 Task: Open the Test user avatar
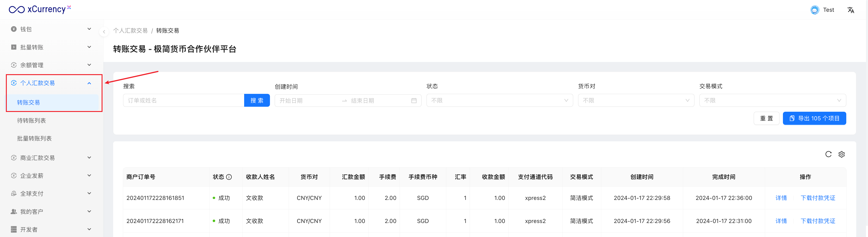coord(814,10)
